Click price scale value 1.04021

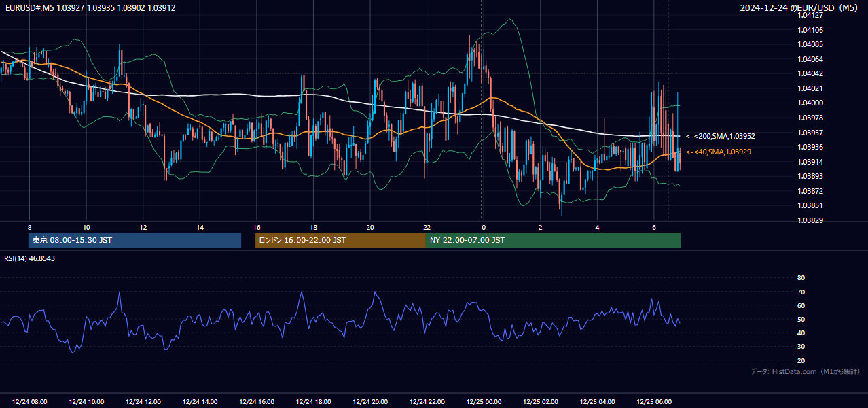pos(810,88)
